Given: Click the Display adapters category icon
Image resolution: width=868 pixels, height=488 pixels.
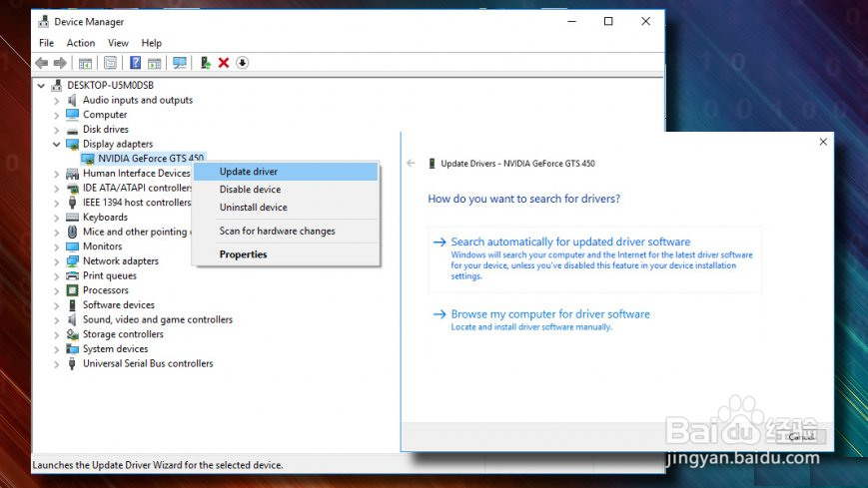Looking at the screenshot, I should coord(72,144).
